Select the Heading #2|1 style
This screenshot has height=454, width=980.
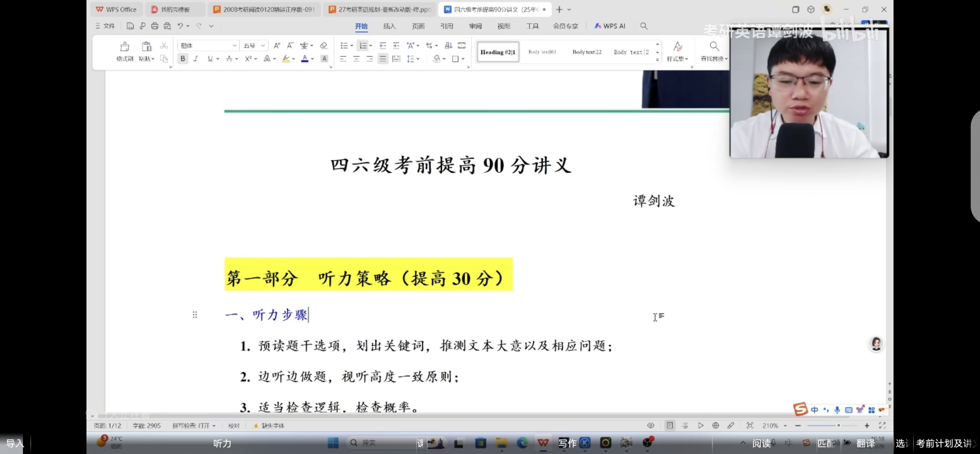pos(497,52)
